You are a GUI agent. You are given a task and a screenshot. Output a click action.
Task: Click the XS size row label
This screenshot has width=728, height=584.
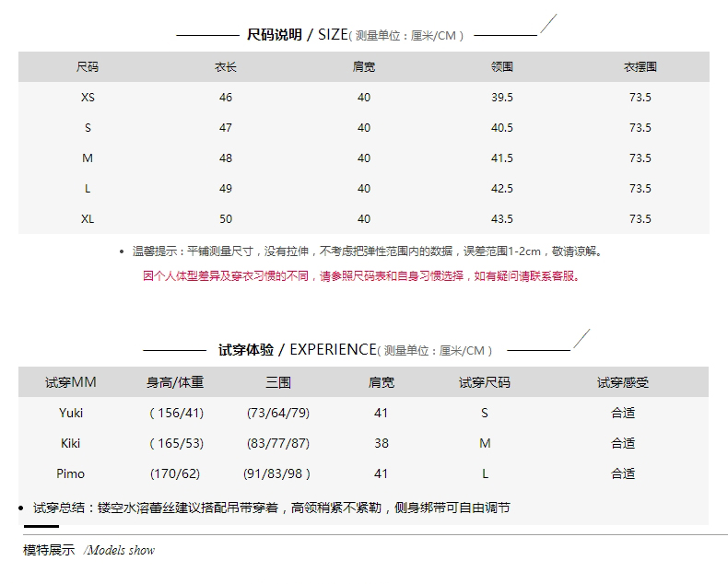88,98
